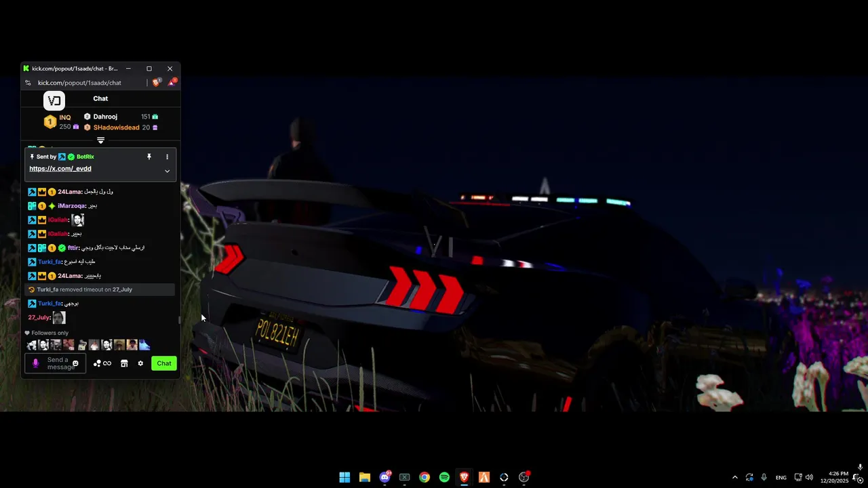The image size is (868, 488).
Task: Click the first 24Lama username above iMarzoqa
Action: click(x=70, y=192)
